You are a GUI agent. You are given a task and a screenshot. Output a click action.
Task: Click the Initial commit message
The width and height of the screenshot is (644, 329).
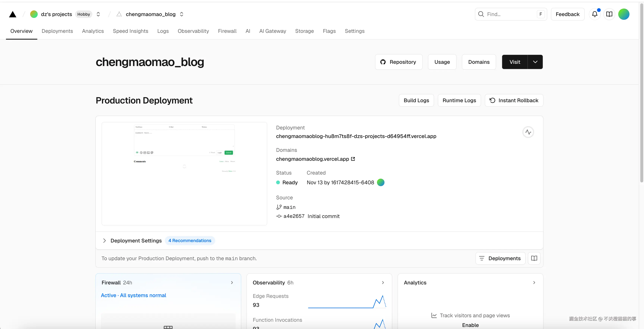click(323, 216)
